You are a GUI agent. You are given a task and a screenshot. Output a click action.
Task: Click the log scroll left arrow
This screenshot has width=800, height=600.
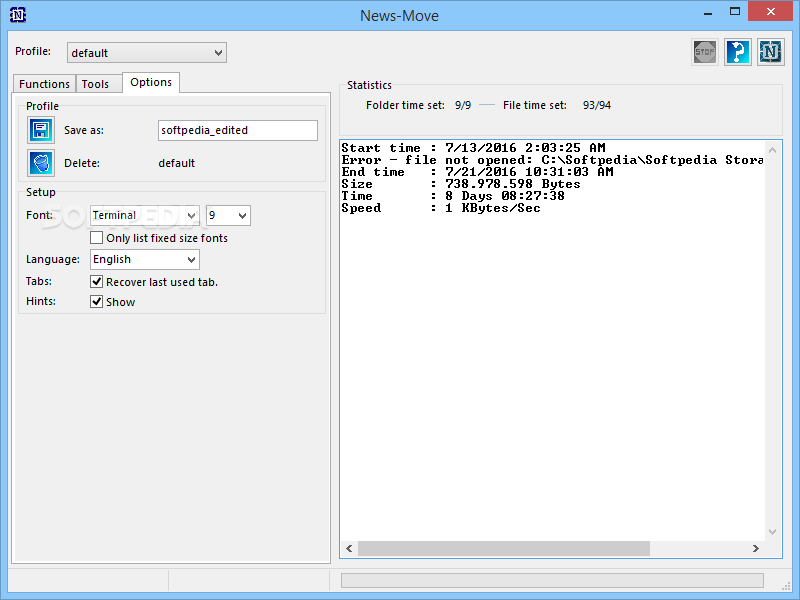point(349,548)
